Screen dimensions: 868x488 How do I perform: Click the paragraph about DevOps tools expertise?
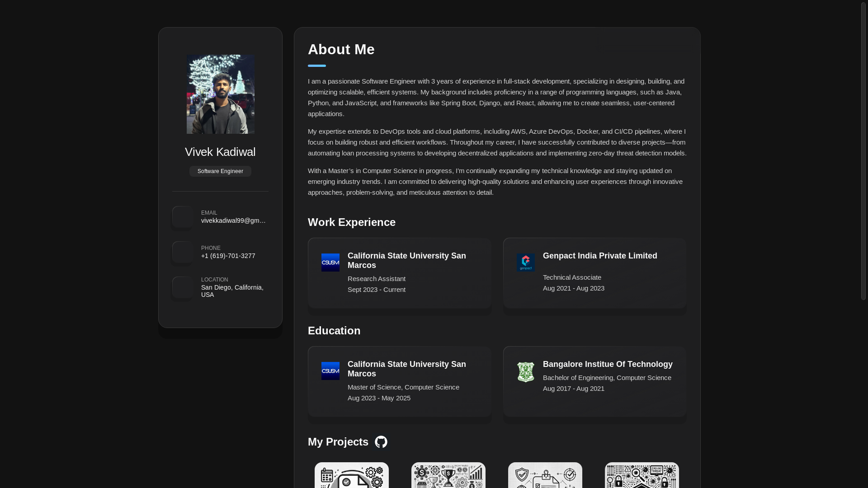(497, 142)
